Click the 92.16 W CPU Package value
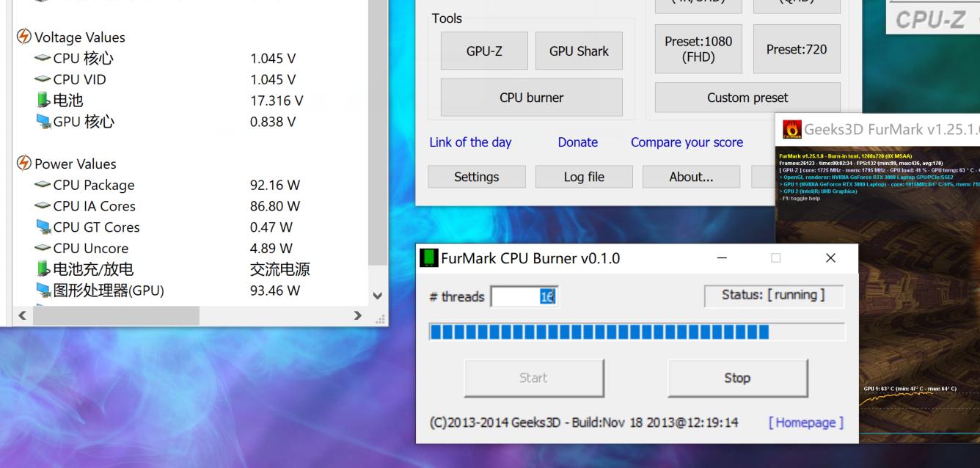The width and height of the screenshot is (980, 468). 275,185
